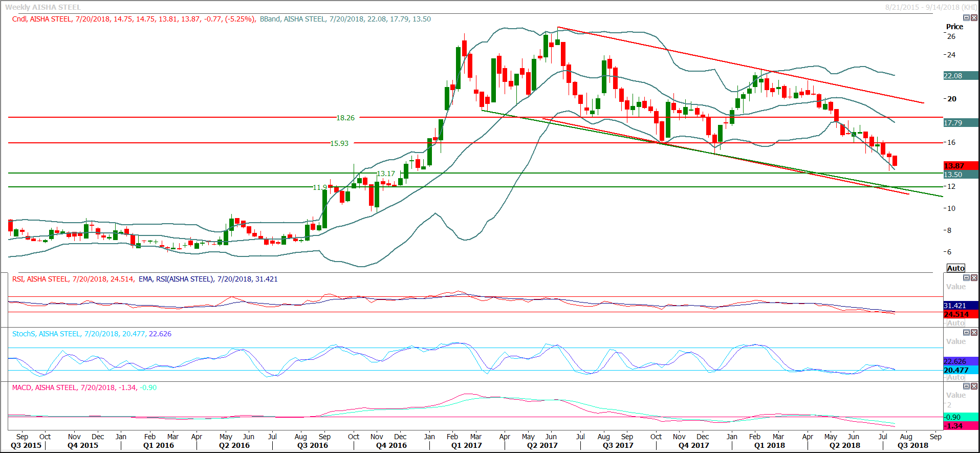Screen dimensions: 980x453
Task: Close the MACD indicator pane
Action: click(974, 386)
